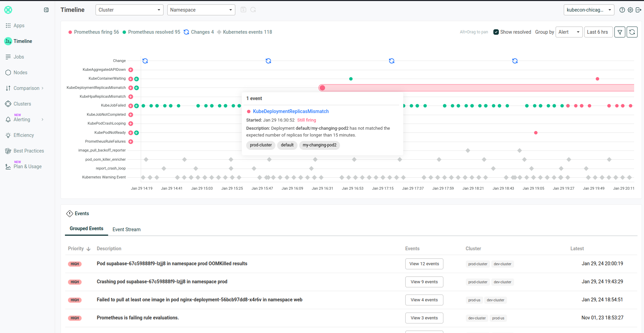Open the KubeDeploymentReplicasMismatch alert link
The image size is (644, 333).
291,111
